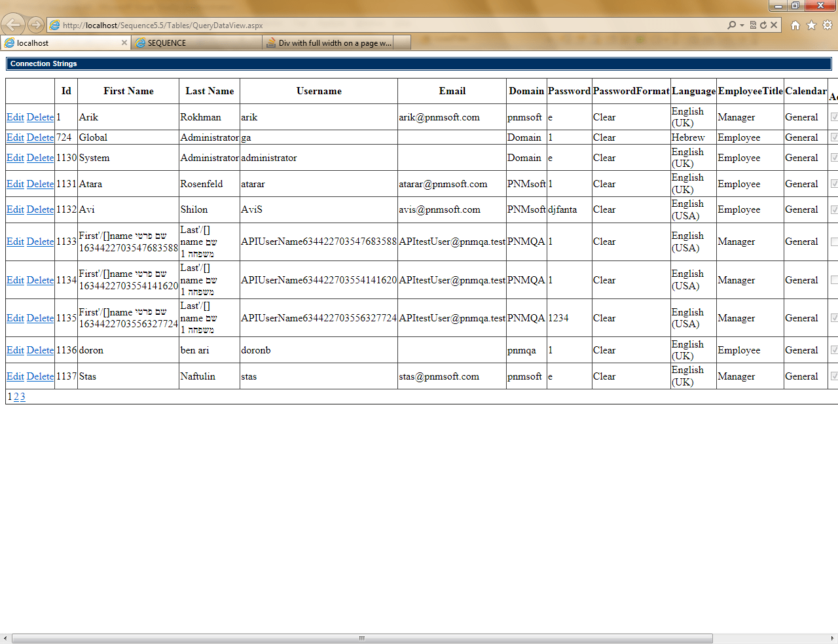The image size is (838, 644).
Task: Click the Connection Strings header bar
Action: pos(419,63)
